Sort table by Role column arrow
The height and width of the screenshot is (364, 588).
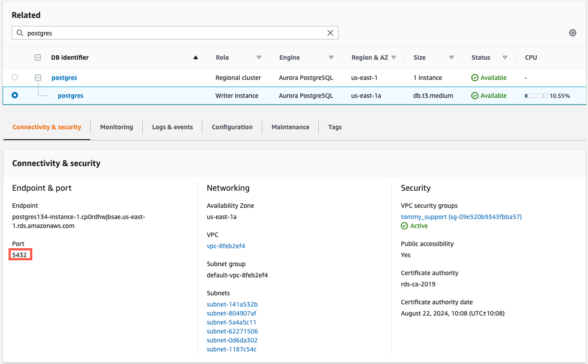259,57
